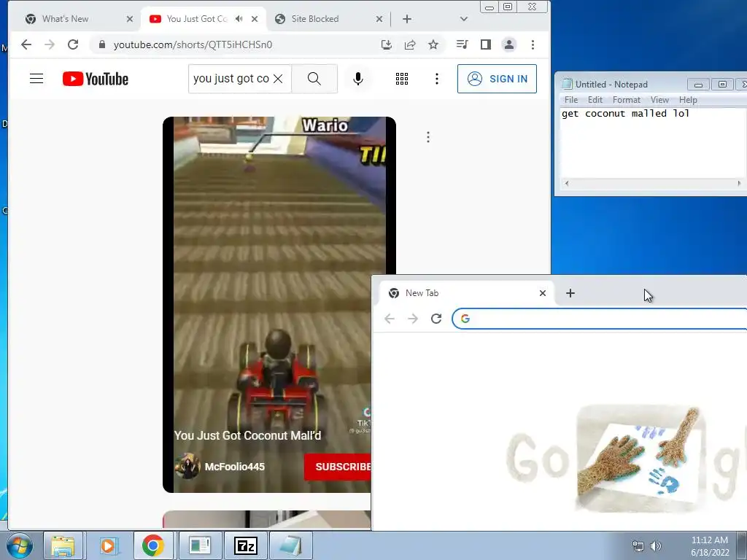Image resolution: width=747 pixels, height=560 pixels.
Task: Share this page icon in address bar
Action: click(x=410, y=44)
